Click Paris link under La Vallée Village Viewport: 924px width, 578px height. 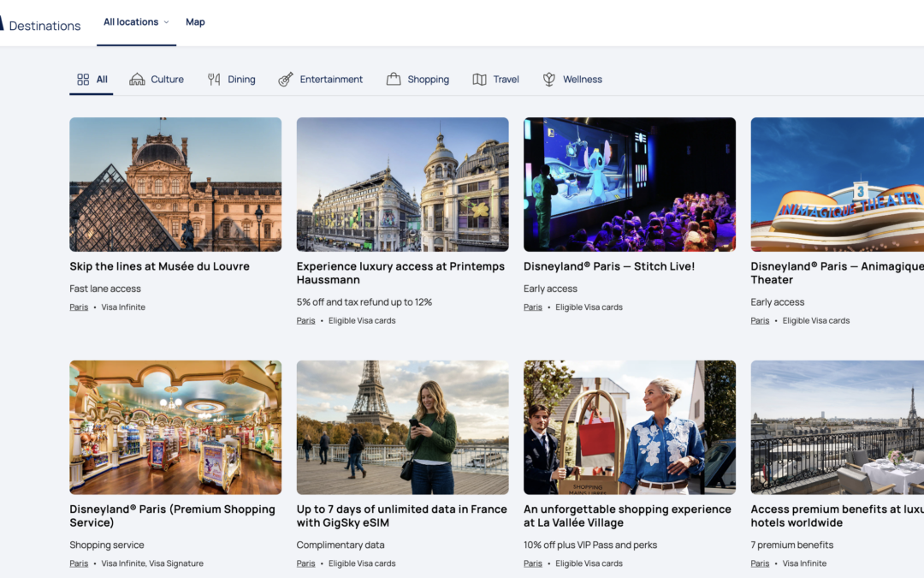[533, 563]
